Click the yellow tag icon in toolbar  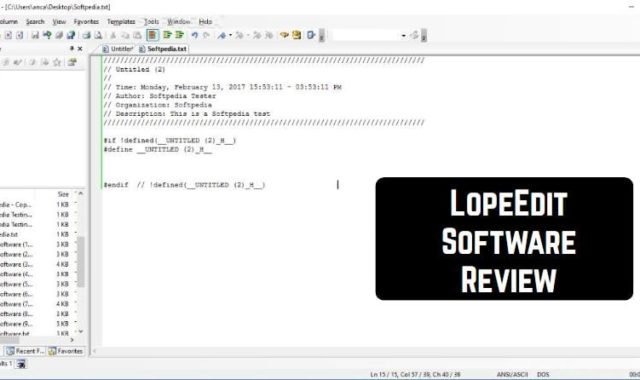(x=284, y=36)
